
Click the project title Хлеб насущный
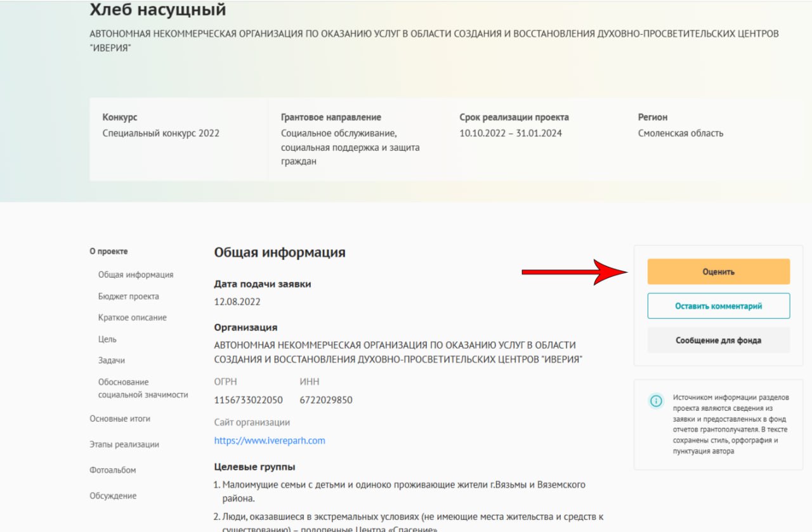(x=158, y=10)
